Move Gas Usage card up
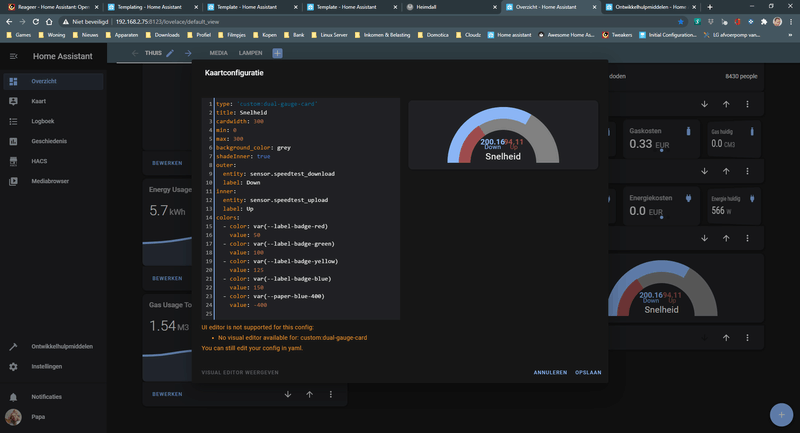Image resolution: width=800 pixels, height=433 pixels. (309, 394)
